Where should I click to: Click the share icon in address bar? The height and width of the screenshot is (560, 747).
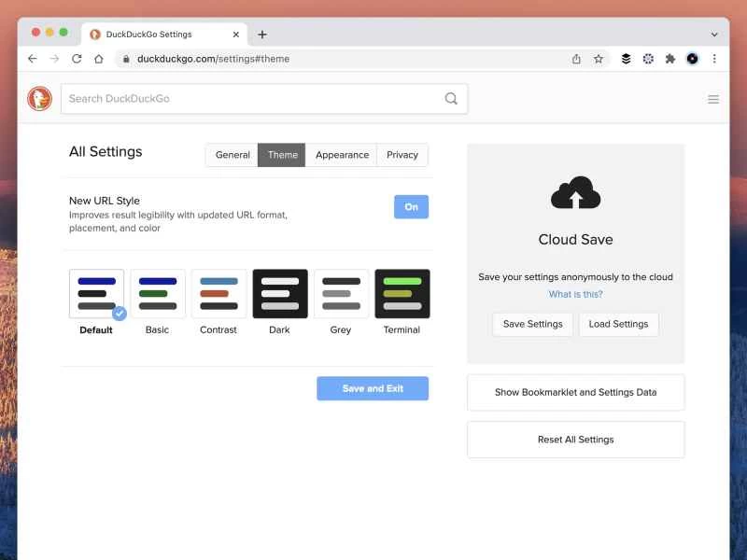tap(576, 59)
